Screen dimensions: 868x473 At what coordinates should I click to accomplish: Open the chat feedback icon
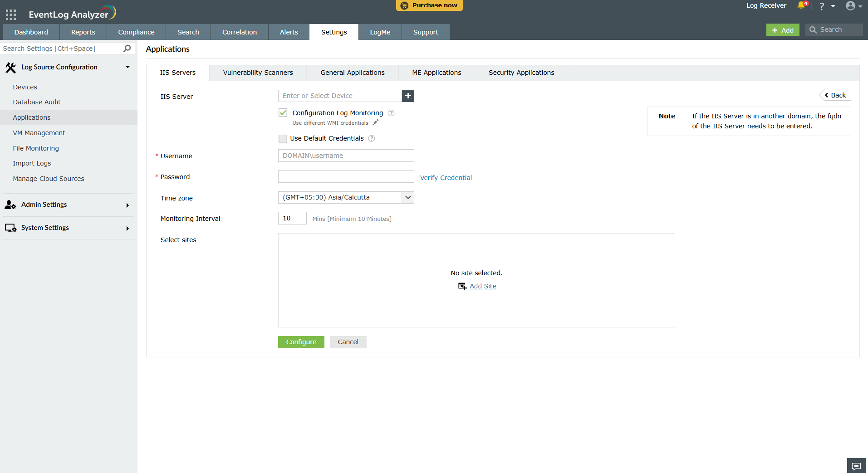(856, 466)
